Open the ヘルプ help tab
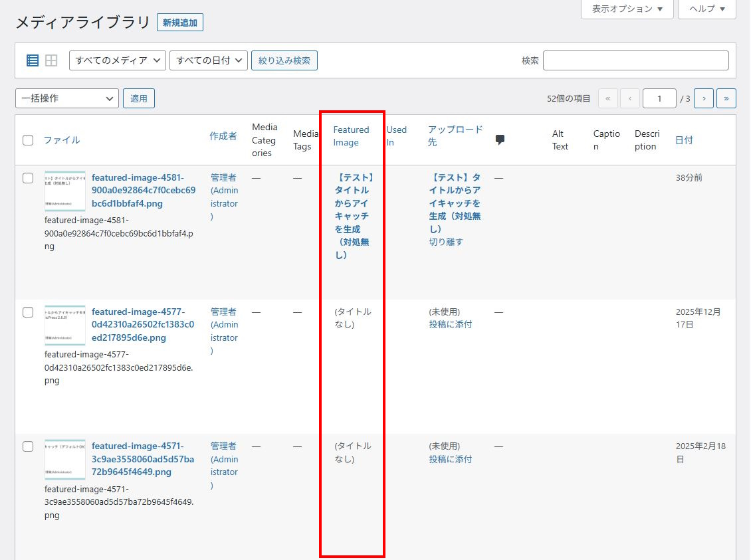 (706, 9)
